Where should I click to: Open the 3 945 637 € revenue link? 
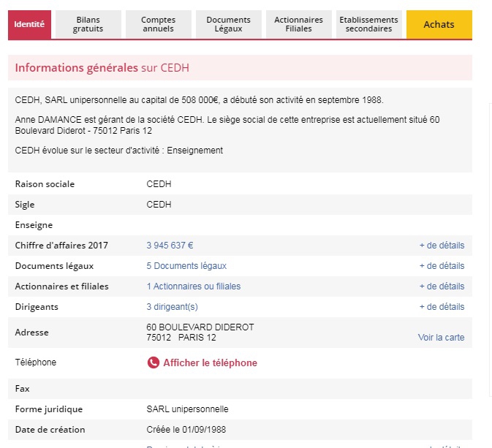pos(170,246)
